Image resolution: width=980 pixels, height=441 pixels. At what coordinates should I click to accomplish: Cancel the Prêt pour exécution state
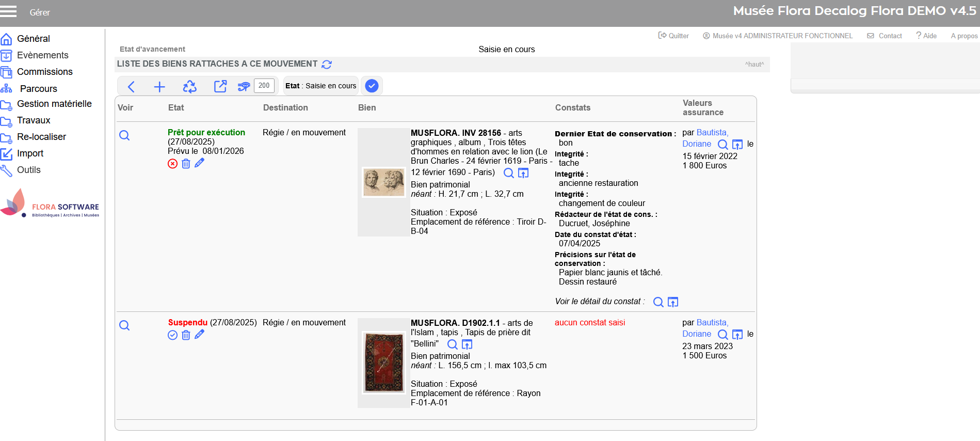click(172, 164)
